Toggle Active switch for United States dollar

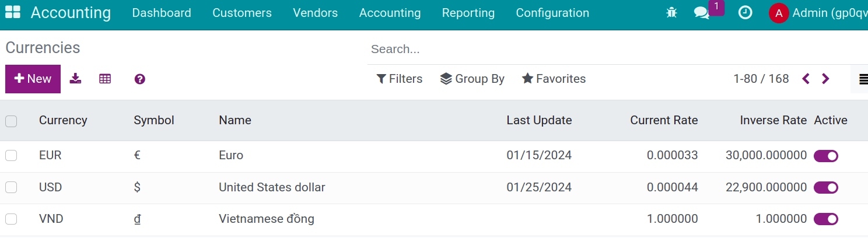[826, 187]
